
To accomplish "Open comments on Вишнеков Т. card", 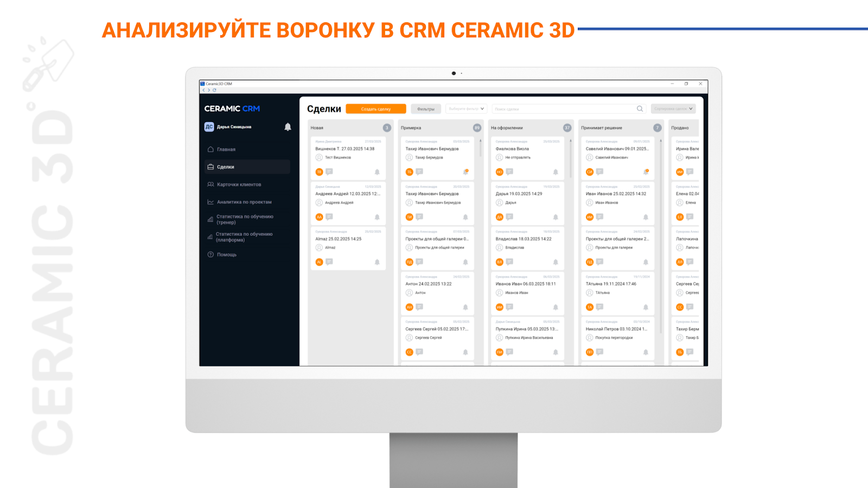I will click(x=329, y=172).
